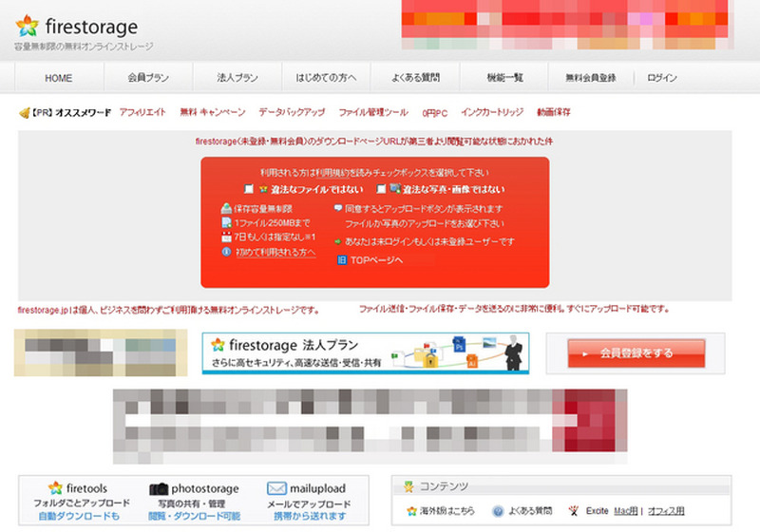
Task: Select ログイン in the navigation bar
Action: (661, 78)
